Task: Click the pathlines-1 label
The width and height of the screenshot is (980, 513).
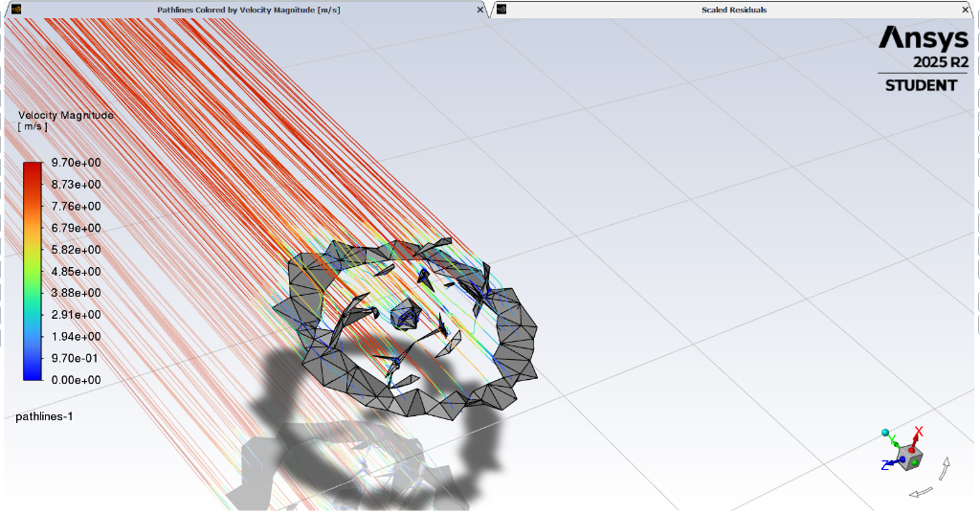Action: coord(44,416)
